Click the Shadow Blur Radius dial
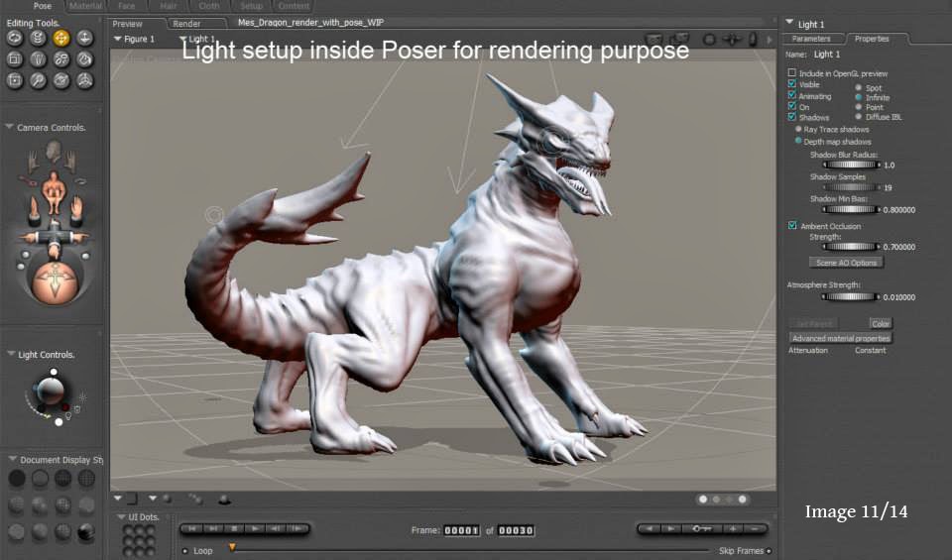 [x=851, y=166]
